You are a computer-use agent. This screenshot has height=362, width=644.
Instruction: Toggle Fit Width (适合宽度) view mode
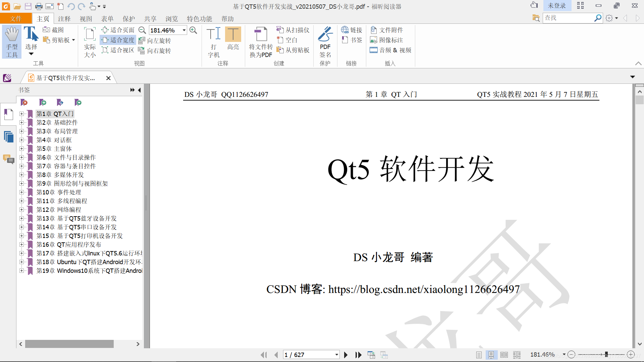click(x=118, y=40)
